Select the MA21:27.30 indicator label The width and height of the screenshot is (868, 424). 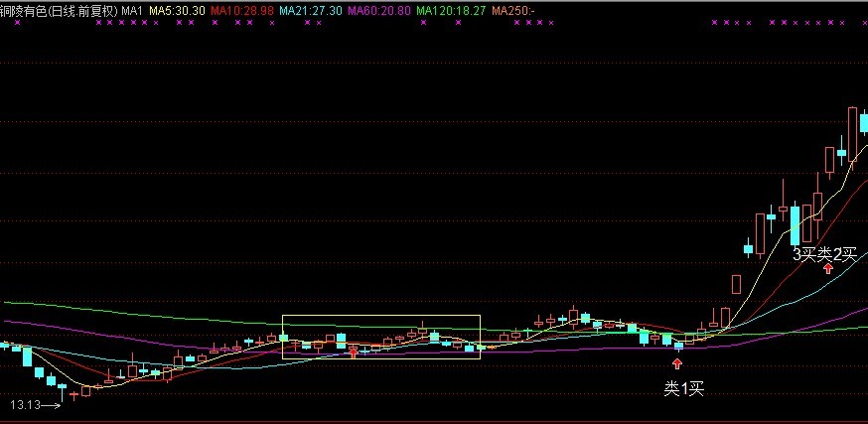point(311,9)
